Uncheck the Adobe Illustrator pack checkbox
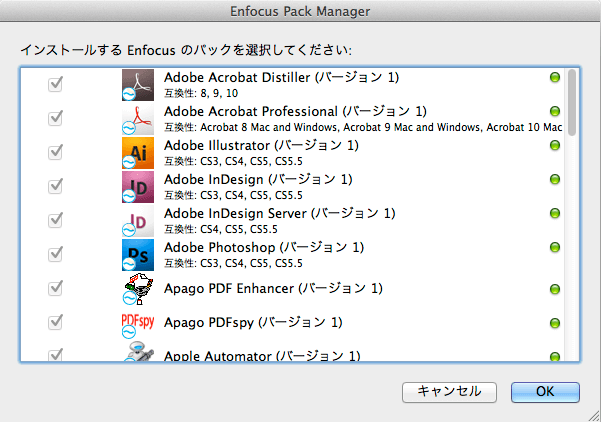The image size is (601, 422). point(55,152)
